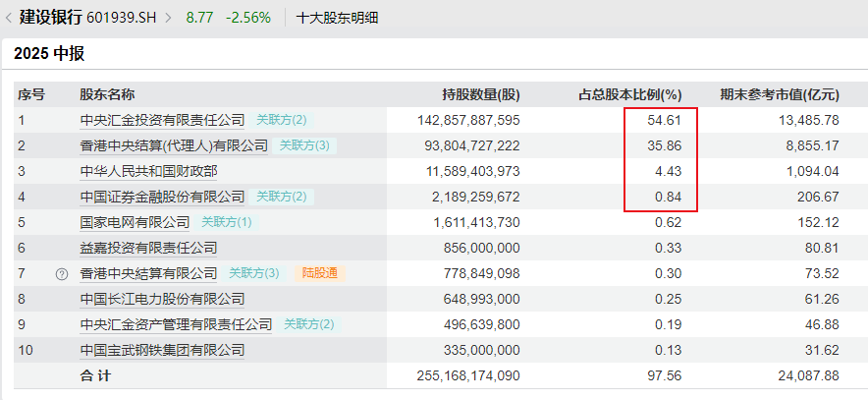
Task: Open 中国证券金融股份有限公司 shareholder link
Action: (x=162, y=197)
